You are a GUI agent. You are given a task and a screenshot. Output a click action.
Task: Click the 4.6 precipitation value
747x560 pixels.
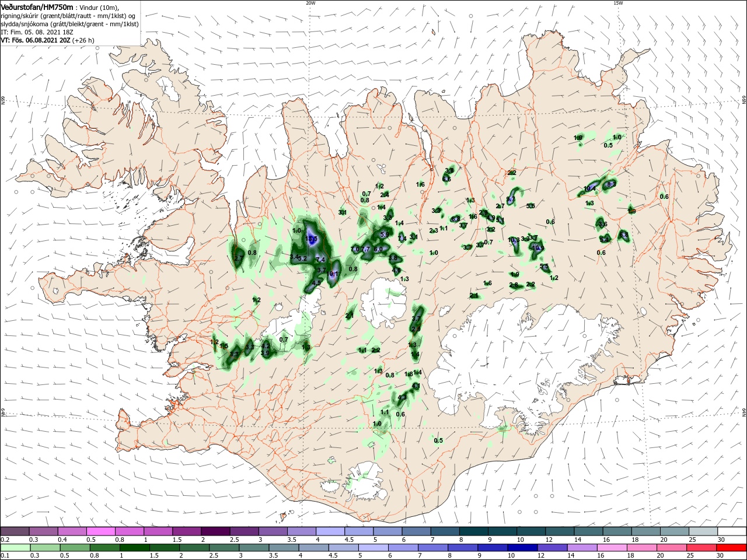tap(396, 270)
